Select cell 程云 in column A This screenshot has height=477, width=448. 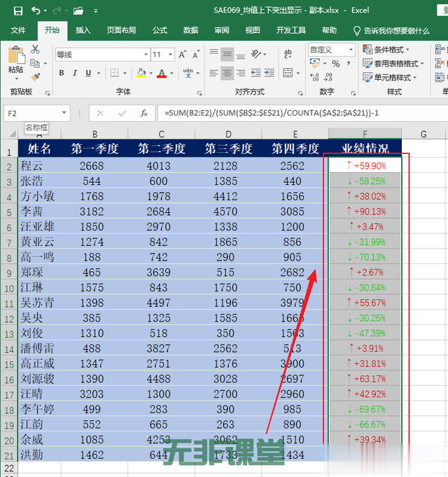(39, 165)
